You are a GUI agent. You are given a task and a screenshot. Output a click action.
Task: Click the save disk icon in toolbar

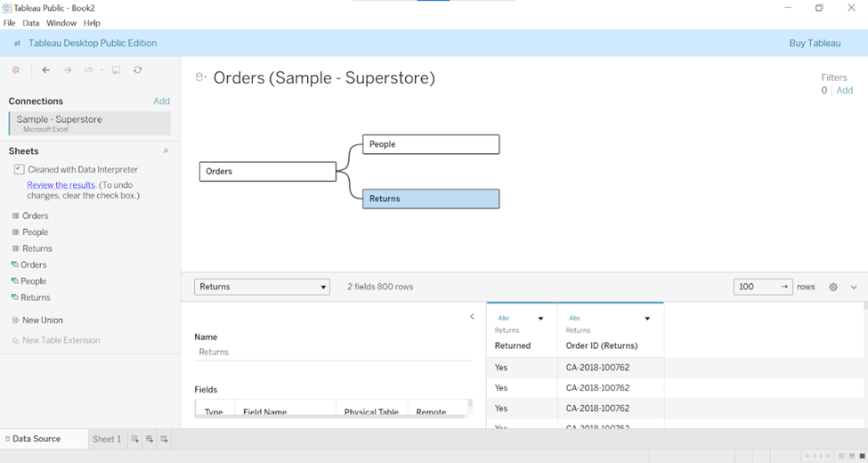[x=117, y=69]
